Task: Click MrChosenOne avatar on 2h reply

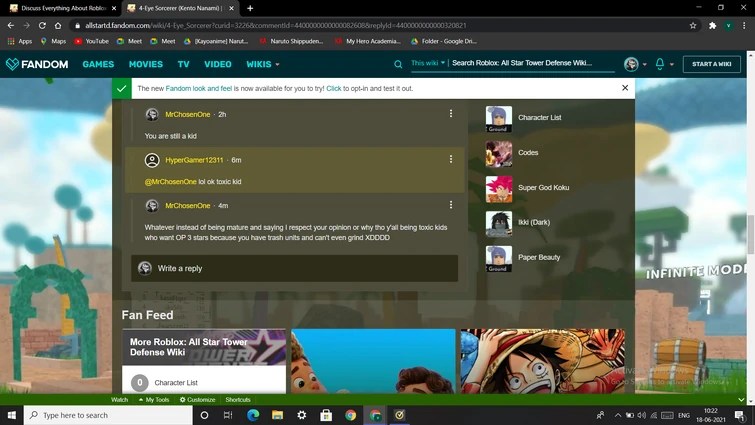Action: pos(152,115)
